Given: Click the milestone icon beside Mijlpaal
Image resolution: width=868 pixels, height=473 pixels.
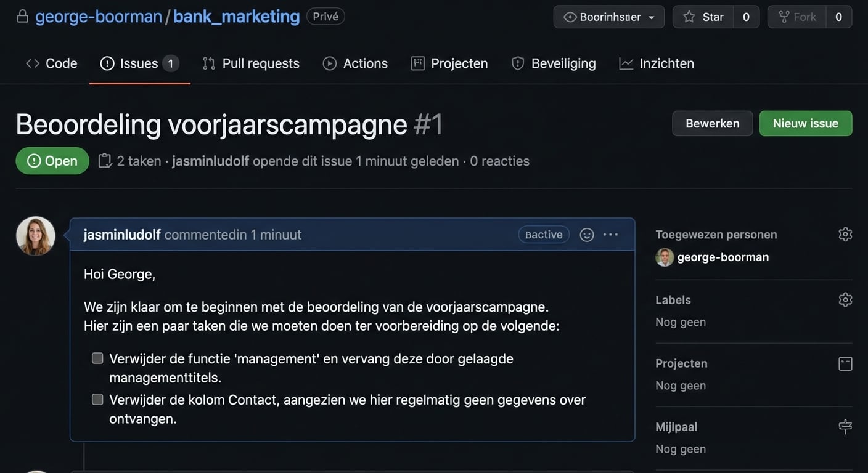Looking at the screenshot, I should pos(845,426).
